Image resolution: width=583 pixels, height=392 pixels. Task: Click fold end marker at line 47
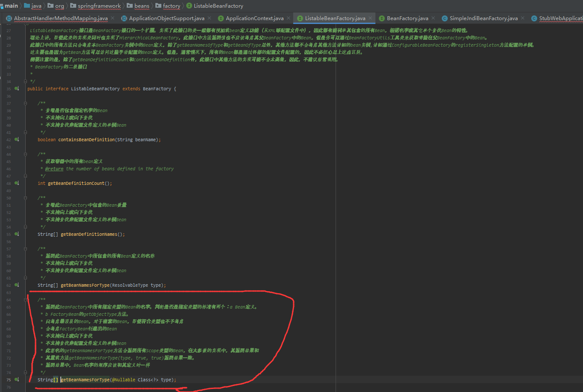[x=26, y=176]
